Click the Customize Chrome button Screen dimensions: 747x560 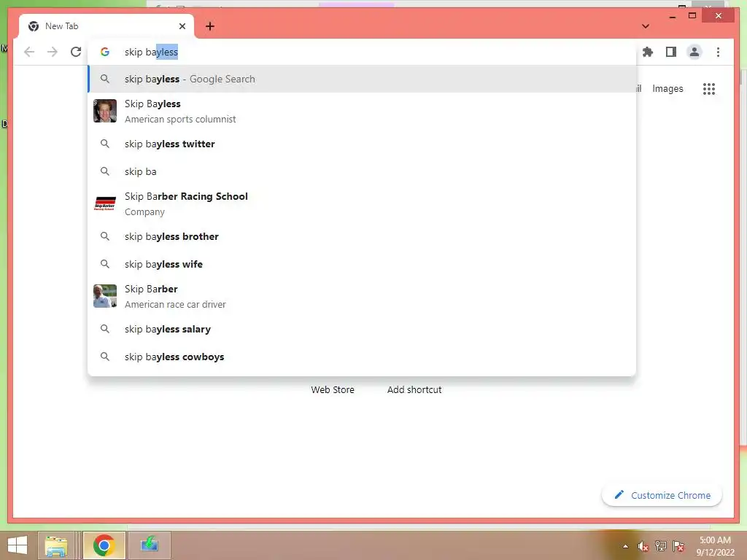point(662,495)
